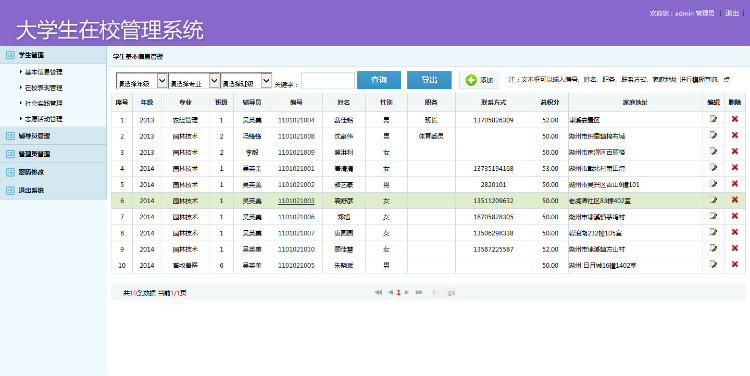750x376 pixels.
Task: Delete the student record numbered 1101021010
Action: click(x=735, y=248)
